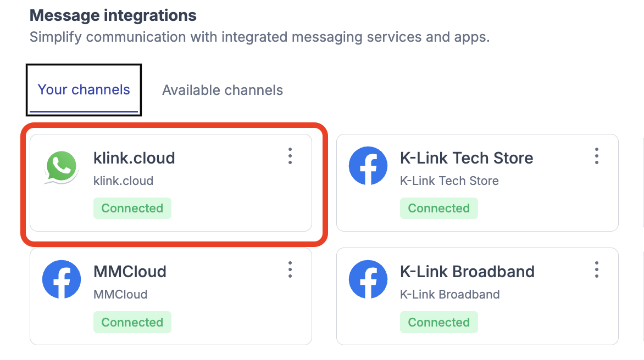Screen dimensions: 644x360
Task: Open K-Link Broadband more options menu
Action: (x=597, y=269)
